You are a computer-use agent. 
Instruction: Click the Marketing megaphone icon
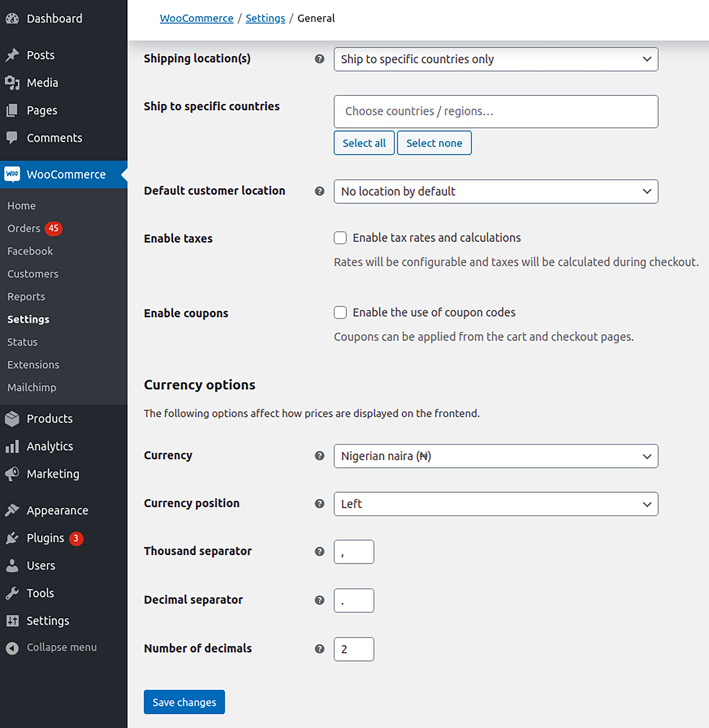[x=12, y=474]
